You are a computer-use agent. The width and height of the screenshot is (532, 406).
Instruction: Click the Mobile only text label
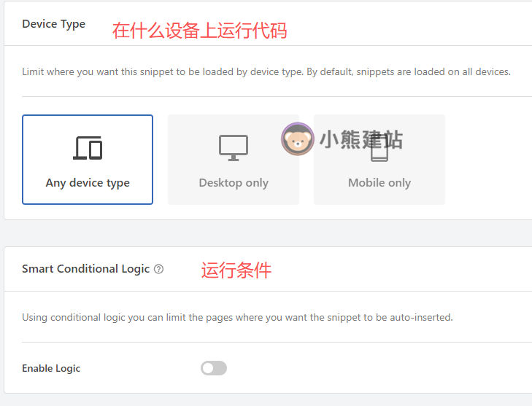(x=379, y=183)
